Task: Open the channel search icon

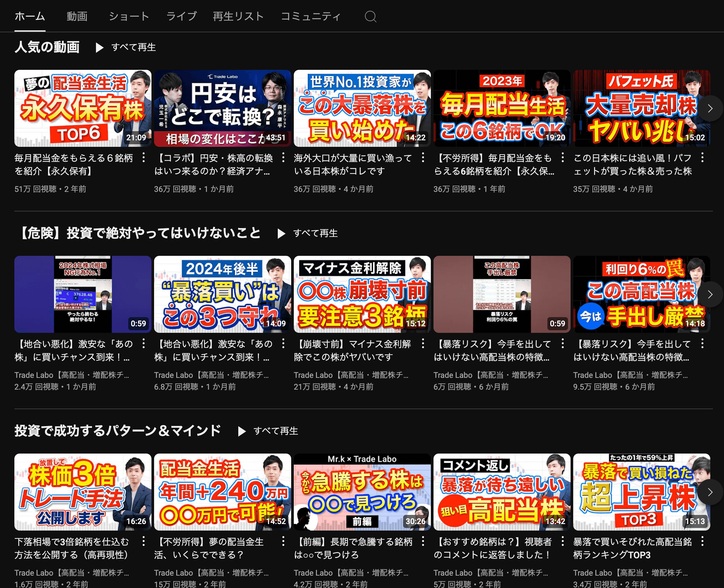Action: coord(370,16)
